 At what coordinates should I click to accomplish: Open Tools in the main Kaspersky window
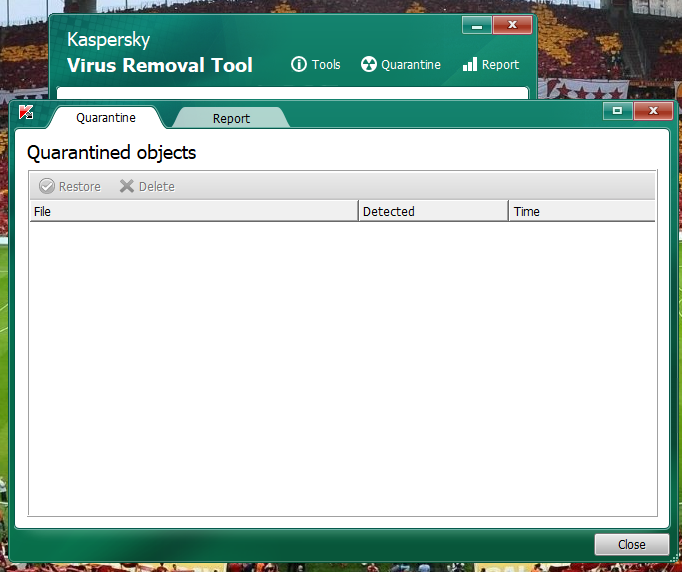316,64
